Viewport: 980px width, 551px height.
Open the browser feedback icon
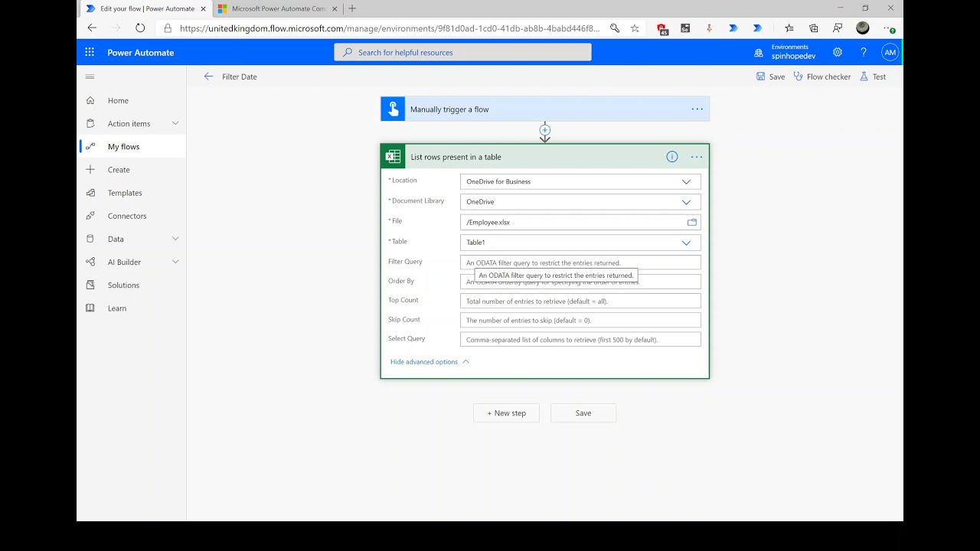[838, 28]
